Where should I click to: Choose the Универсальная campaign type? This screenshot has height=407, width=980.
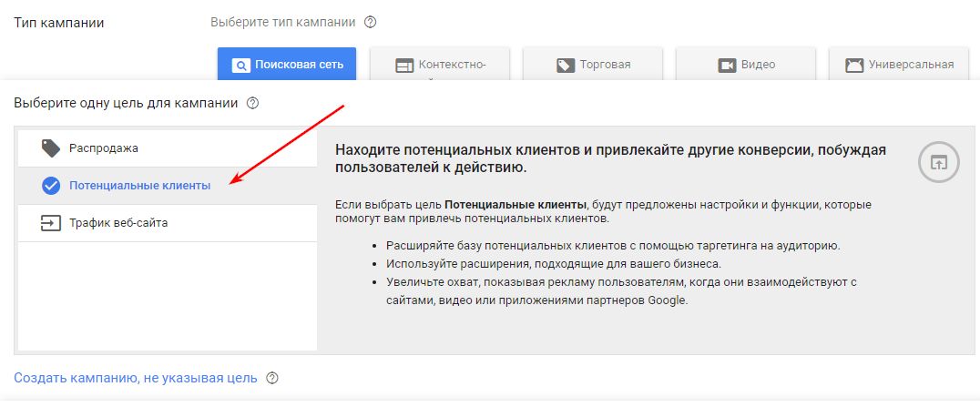pyautogui.click(x=899, y=64)
